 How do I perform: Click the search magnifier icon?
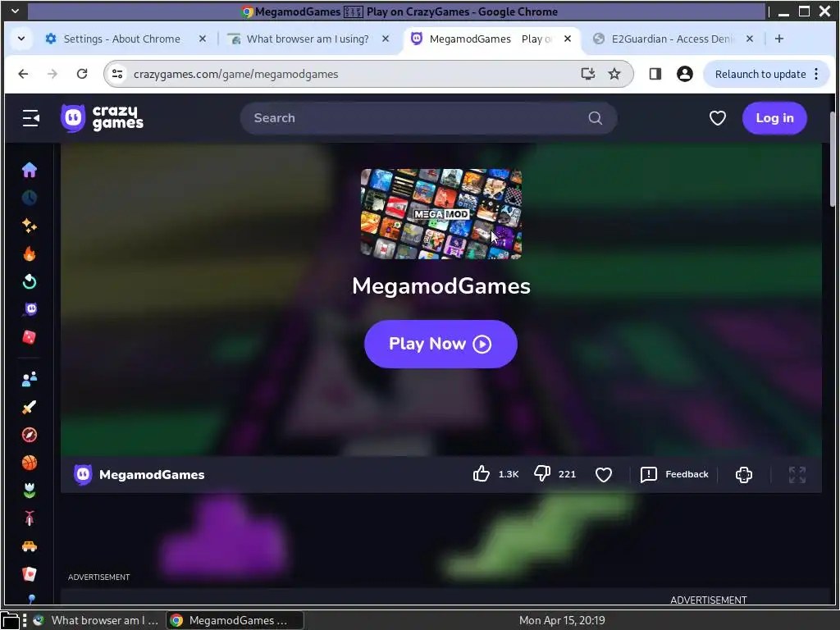click(x=596, y=118)
